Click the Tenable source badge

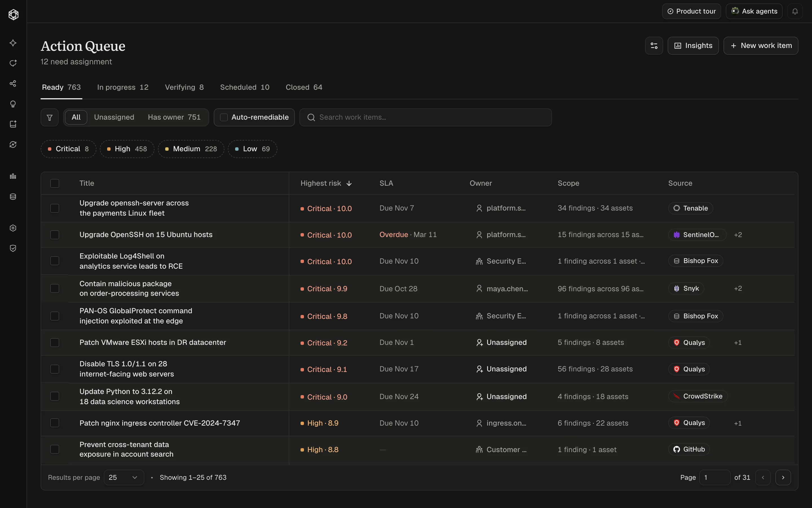[x=690, y=208]
